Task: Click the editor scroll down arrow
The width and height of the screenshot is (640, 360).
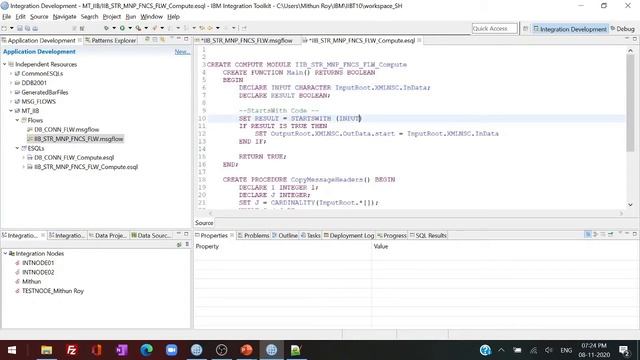Action: (x=631, y=205)
